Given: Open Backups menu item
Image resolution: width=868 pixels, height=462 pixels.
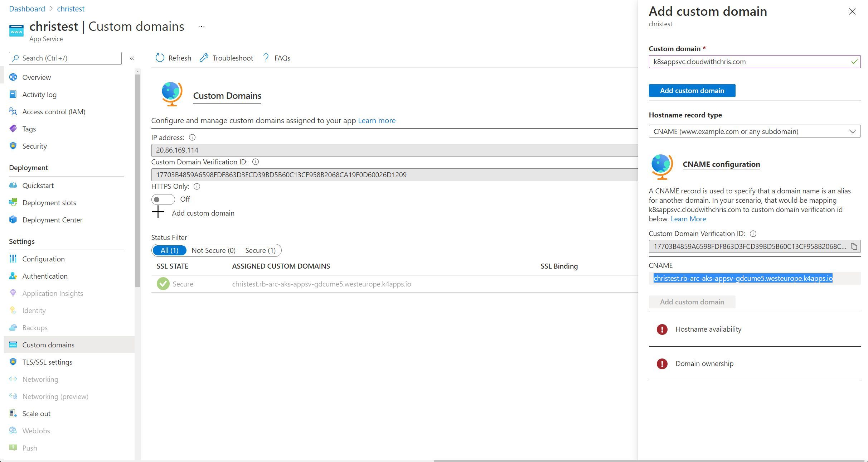Looking at the screenshot, I should [x=69, y=328].
